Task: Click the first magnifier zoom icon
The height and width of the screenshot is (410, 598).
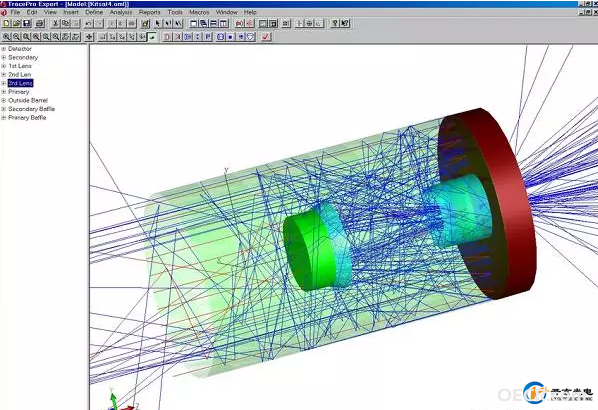Action: 6,37
